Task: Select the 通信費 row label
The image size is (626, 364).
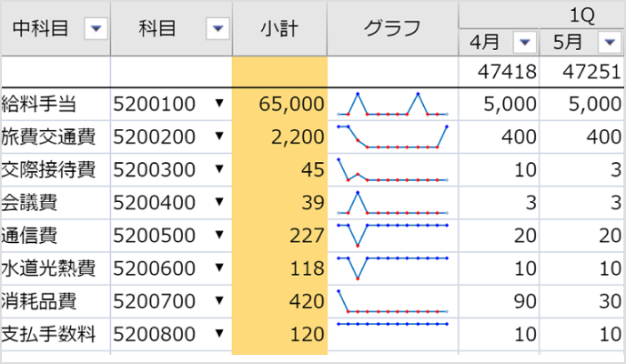Action: click(29, 236)
